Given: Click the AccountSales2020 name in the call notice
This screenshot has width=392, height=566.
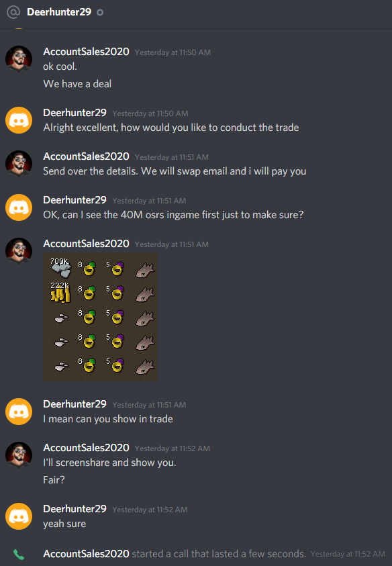Looking at the screenshot, I should click(87, 554).
